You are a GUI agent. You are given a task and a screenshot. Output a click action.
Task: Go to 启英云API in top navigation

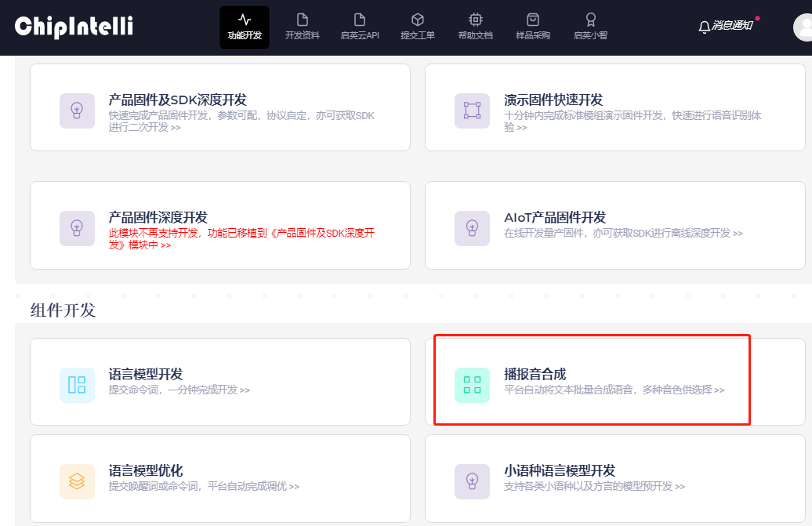tap(360, 27)
